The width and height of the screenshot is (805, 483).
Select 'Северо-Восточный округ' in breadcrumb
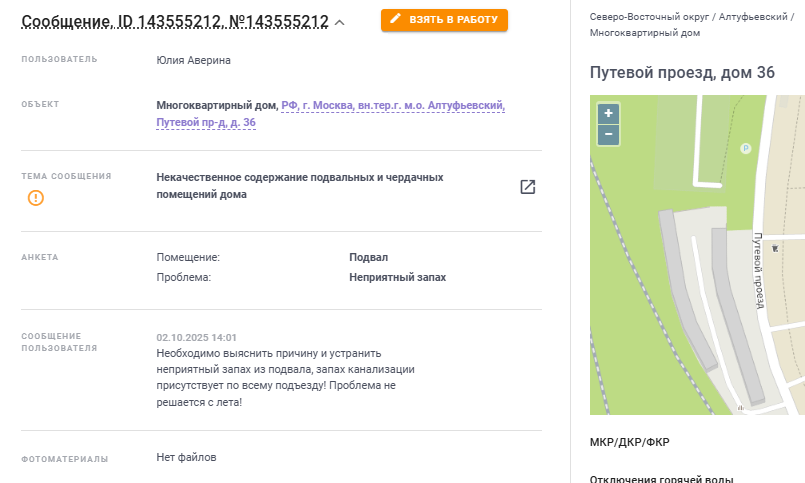click(x=641, y=18)
